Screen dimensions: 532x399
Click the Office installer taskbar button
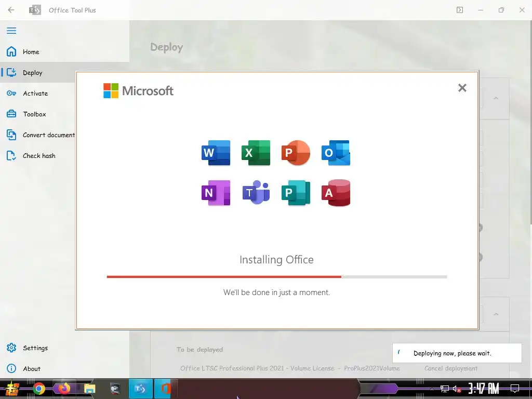[x=166, y=389]
